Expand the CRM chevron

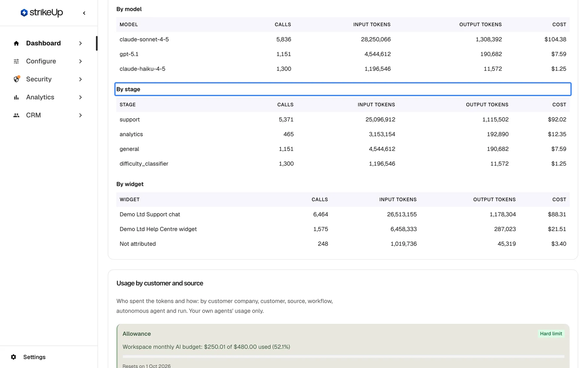pyautogui.click(x=80, y=115)
